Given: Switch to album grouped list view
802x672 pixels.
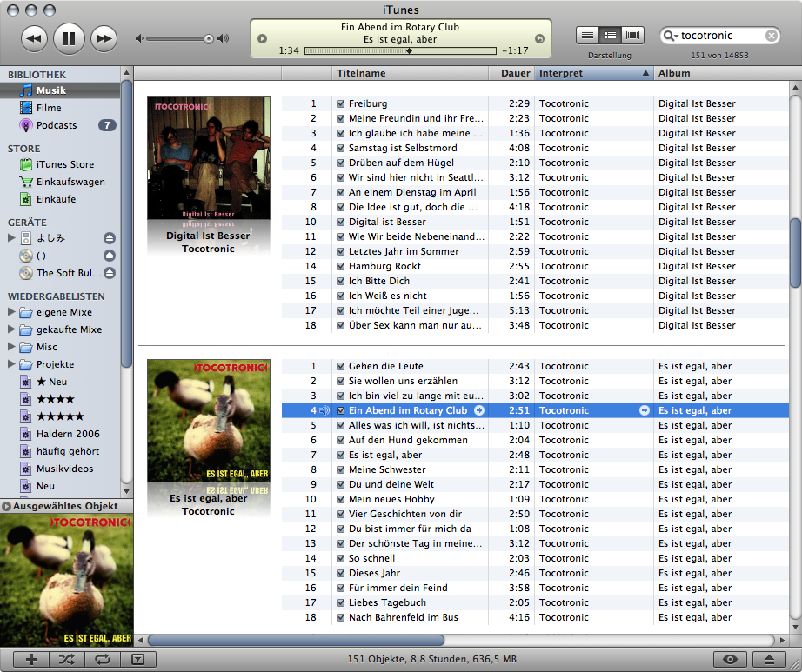Looking at the screenshot, I should point(610,36).
